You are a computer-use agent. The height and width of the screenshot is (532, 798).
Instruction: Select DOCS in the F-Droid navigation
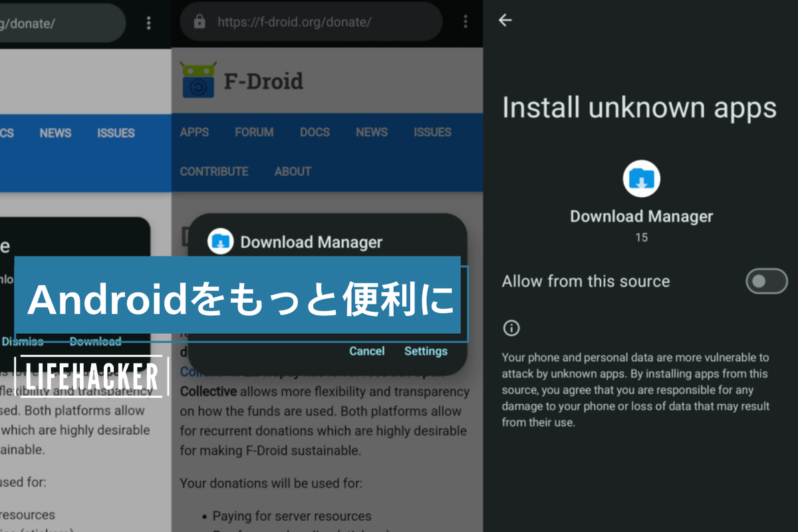[x=315, y=132]
